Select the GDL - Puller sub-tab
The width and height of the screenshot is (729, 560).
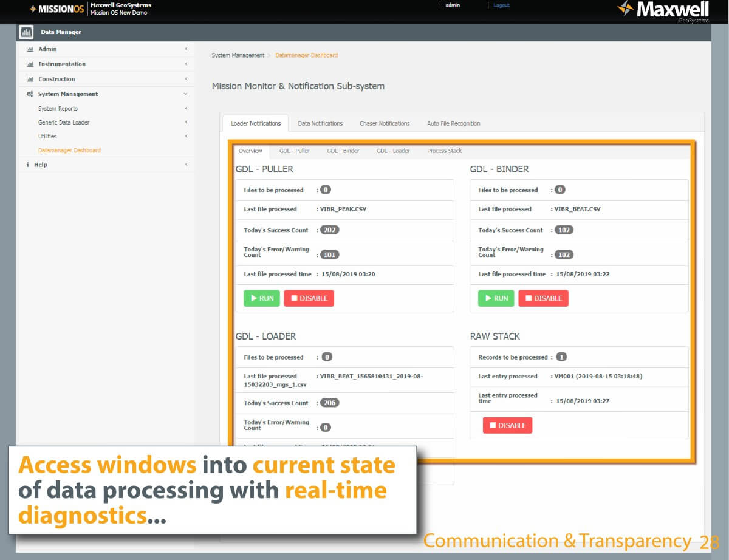click(x=295, y=151)
